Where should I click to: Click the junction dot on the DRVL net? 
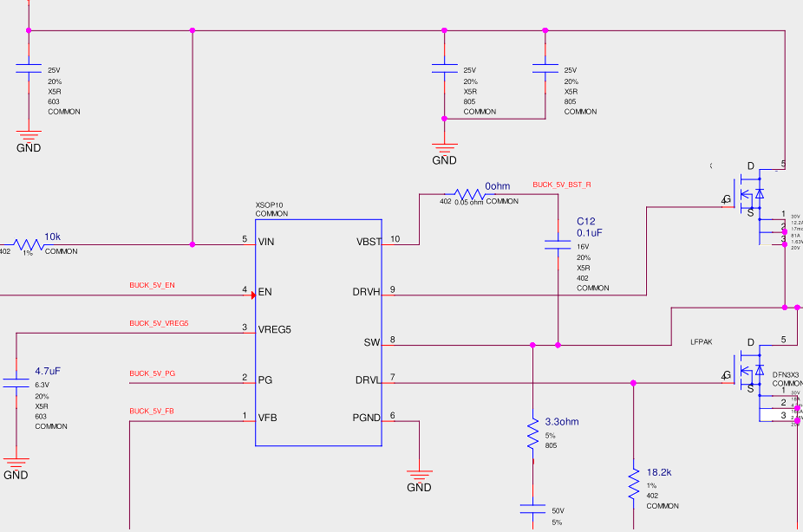[x=634, y=383]
